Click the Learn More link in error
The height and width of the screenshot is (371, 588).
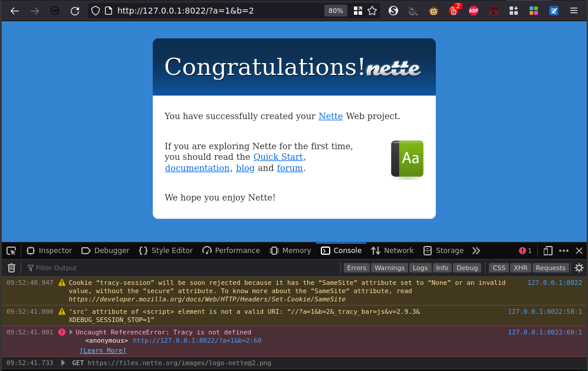pyautogui.click(x=103, y=350)
